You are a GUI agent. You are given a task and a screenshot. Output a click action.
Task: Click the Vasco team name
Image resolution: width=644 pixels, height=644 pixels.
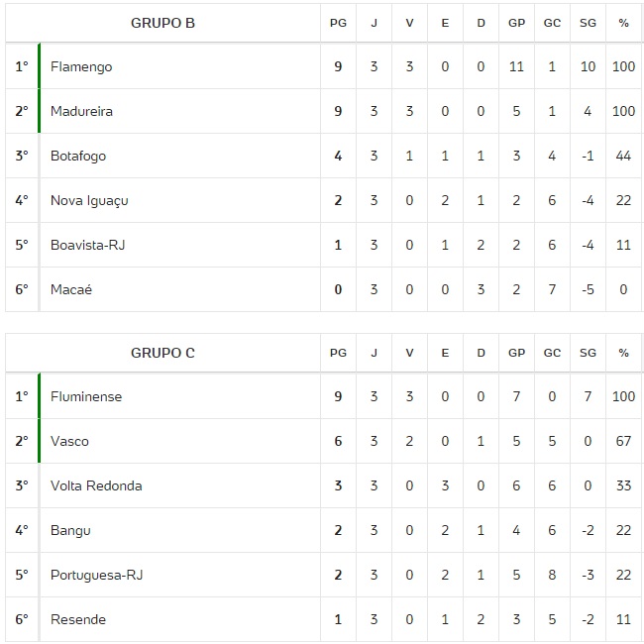68,441
